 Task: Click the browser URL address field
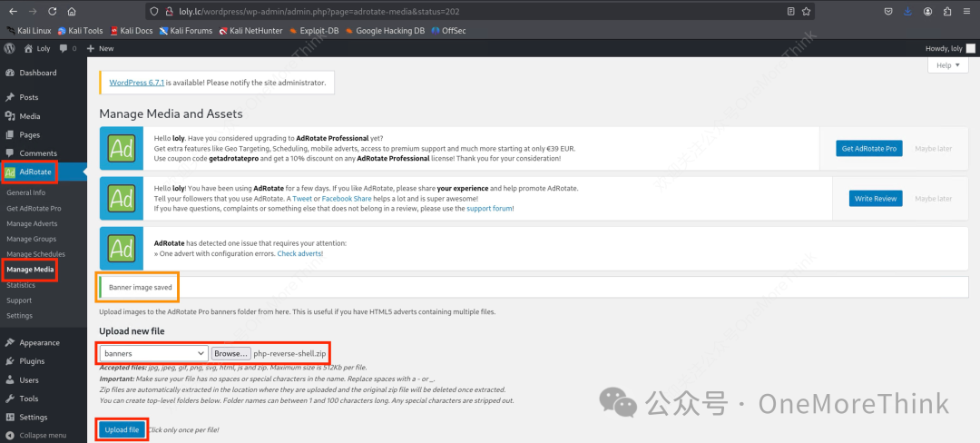463,11
